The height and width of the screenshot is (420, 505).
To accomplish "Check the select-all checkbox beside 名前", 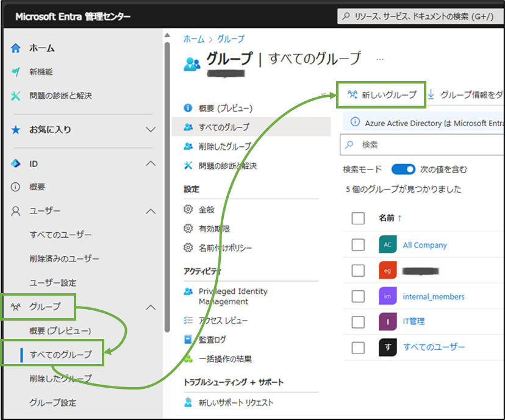I will click(x=358, y=218).
